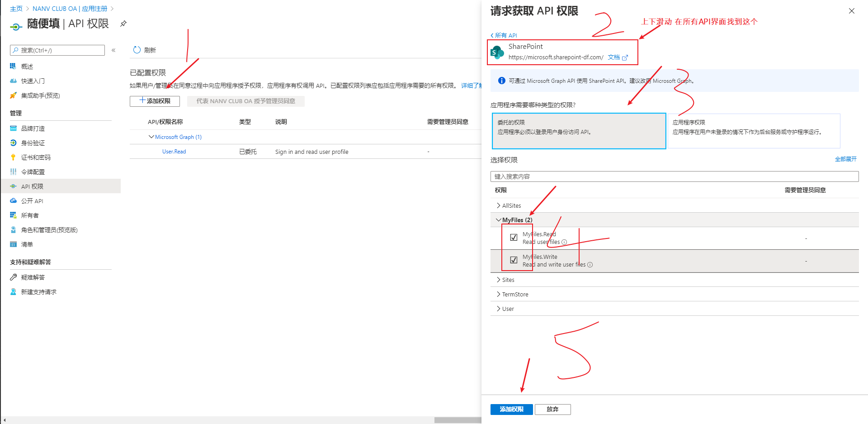Viewport: 868px width, 424px height.
Task: Open the 文档 external link icon
Action: (625, 57)
